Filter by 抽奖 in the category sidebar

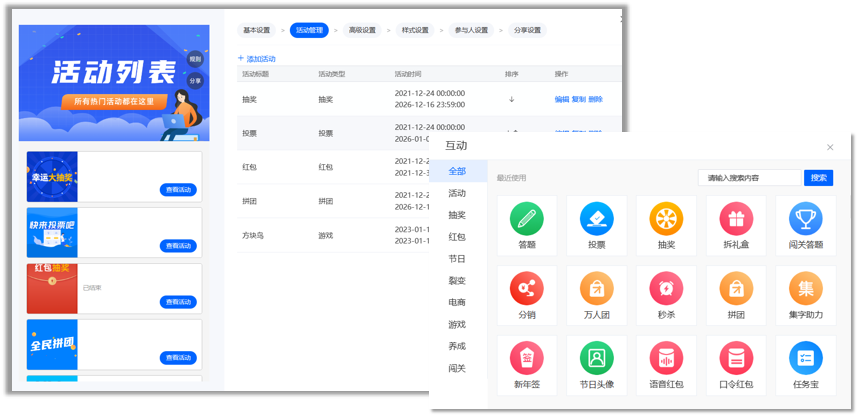coord(457,215)
